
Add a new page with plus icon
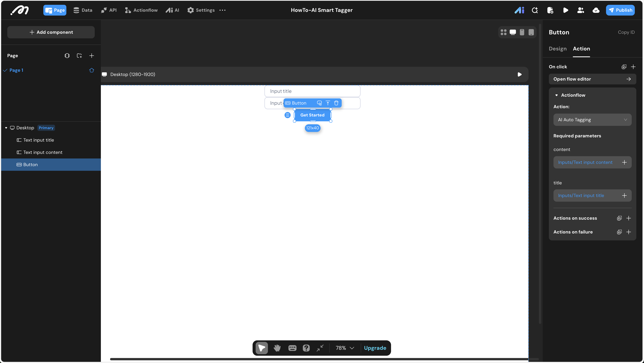pos(91,55)
